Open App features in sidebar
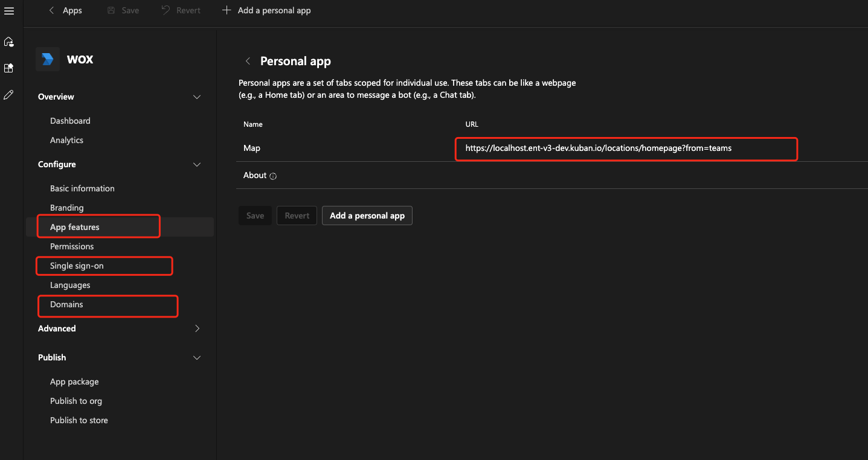Image resolution: width=868 pixels, height=460 pixels. coord(75,227)
